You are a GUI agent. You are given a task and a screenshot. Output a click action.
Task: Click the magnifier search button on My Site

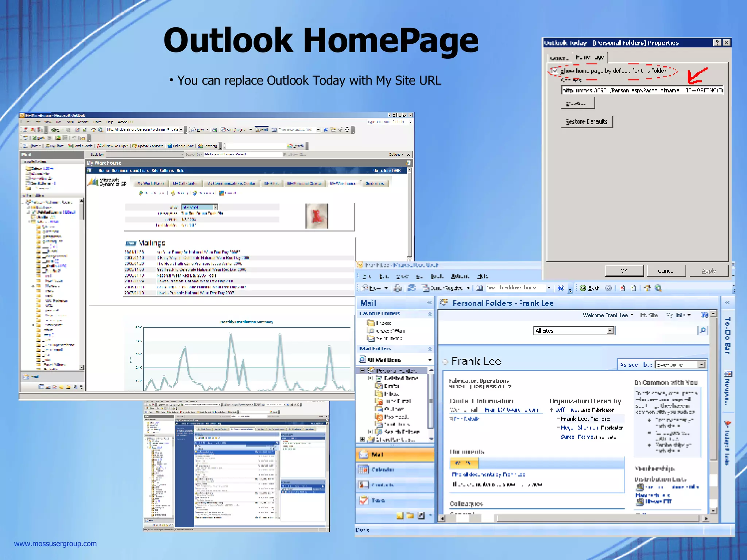(x=703, y=330)
